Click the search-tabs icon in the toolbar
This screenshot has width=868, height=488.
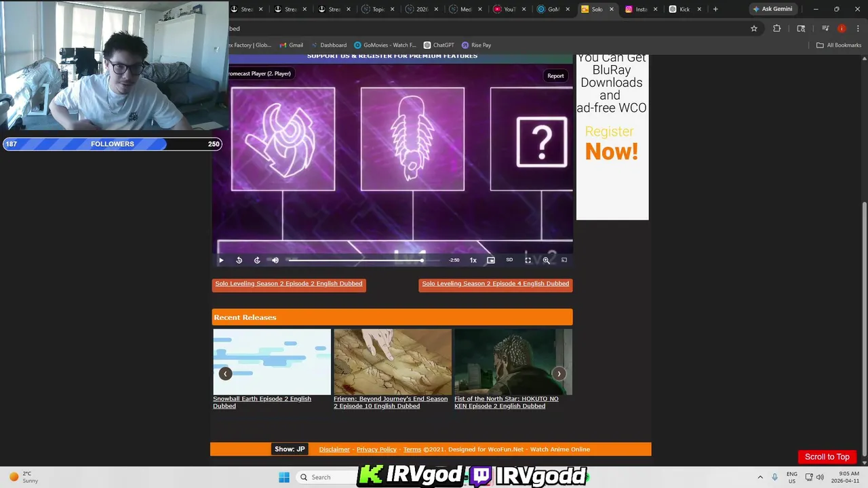(801, 28)
